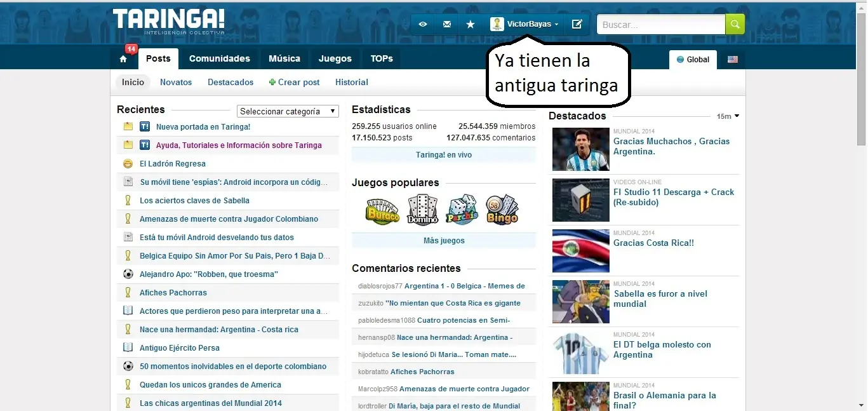Click the Costa Rica flag thumbnail
868x411 pixels.
[x=581, y=251]
